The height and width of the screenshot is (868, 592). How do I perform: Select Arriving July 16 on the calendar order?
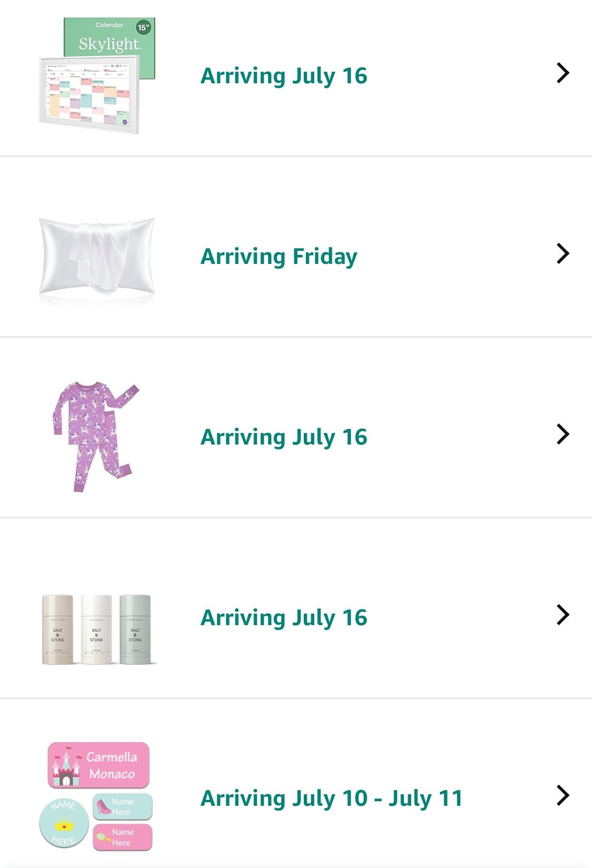pyautogui.click(x=284, y=76)
